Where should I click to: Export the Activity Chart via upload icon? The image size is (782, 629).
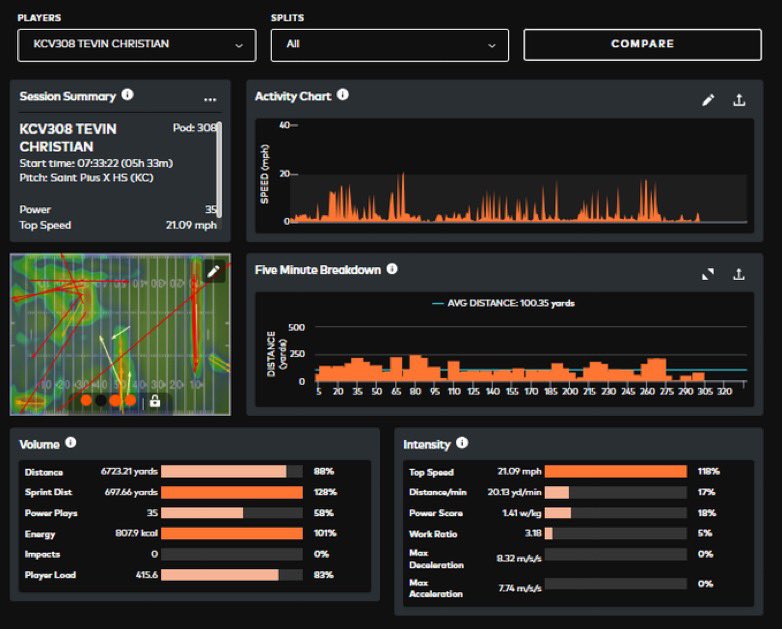[739, 100]
